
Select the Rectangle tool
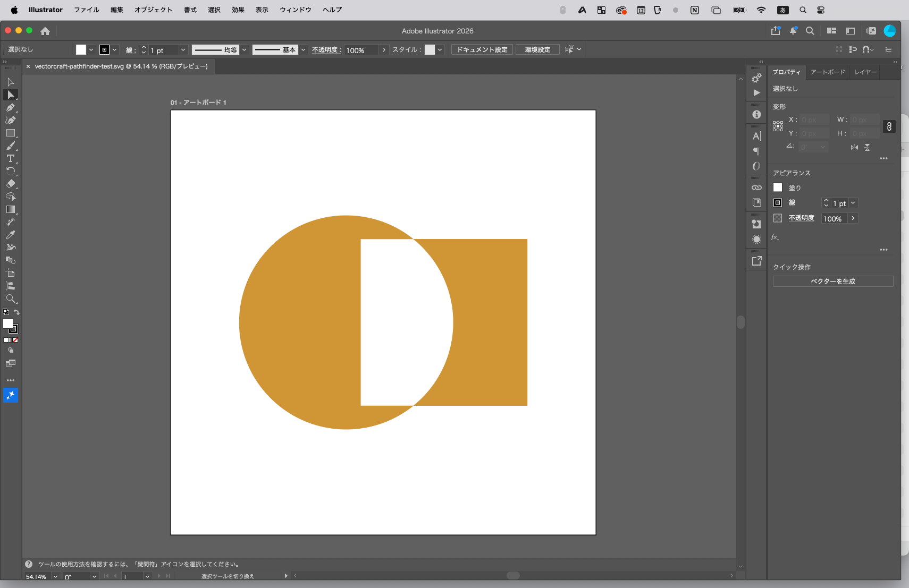pyautogui.click(x=10, y=133)
